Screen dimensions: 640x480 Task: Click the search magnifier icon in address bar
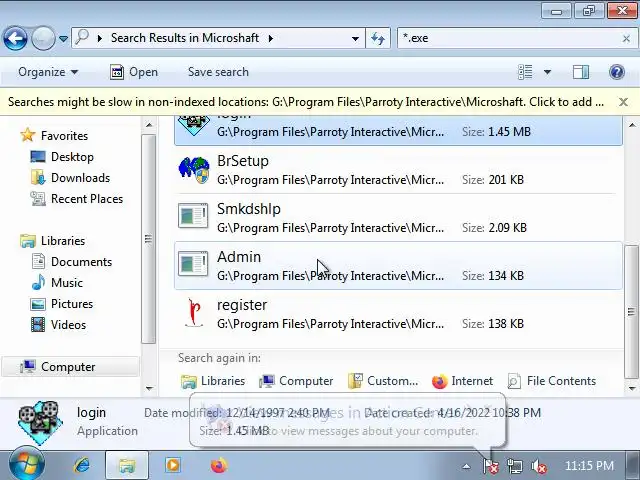(82, 37)
